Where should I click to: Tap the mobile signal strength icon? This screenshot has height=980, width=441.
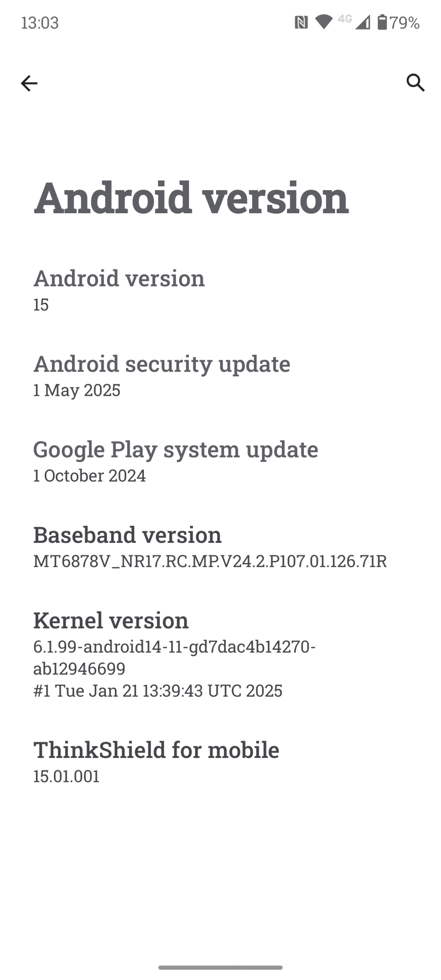pos(362,23)
